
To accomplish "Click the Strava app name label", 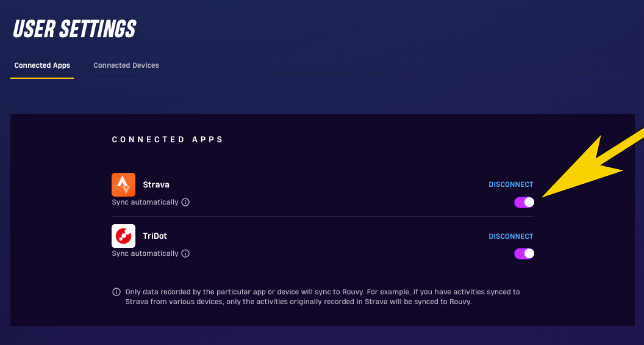I will [x=156, y=184].
